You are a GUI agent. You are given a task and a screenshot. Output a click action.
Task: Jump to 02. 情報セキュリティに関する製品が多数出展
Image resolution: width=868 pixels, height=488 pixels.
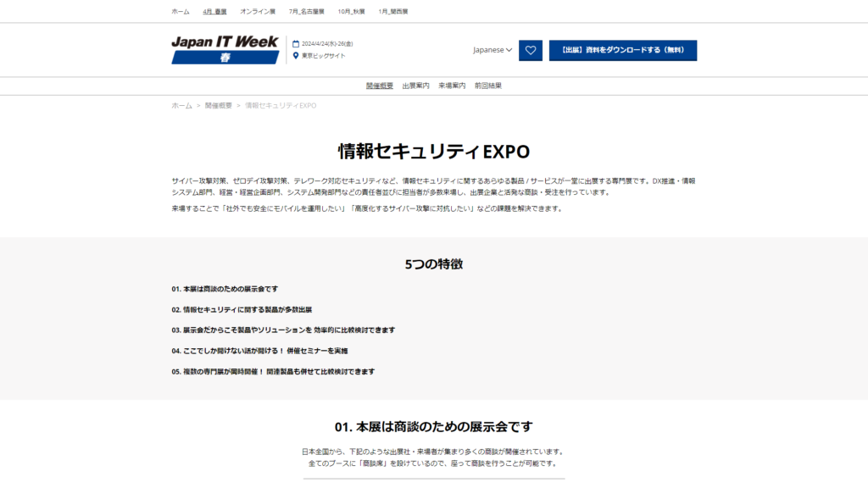click(242, 310)
